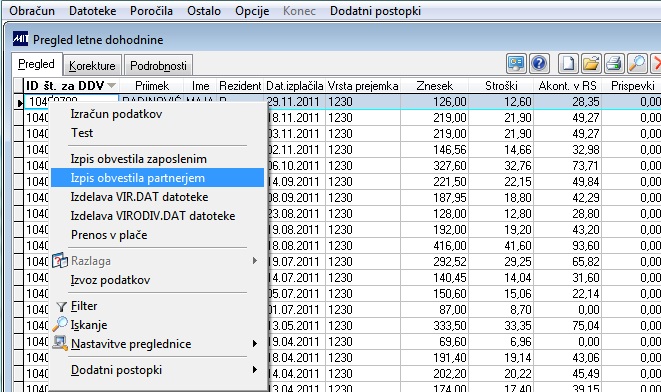
Task: Click the magnifying glass toolbar icon
Action: click(637, 64)
